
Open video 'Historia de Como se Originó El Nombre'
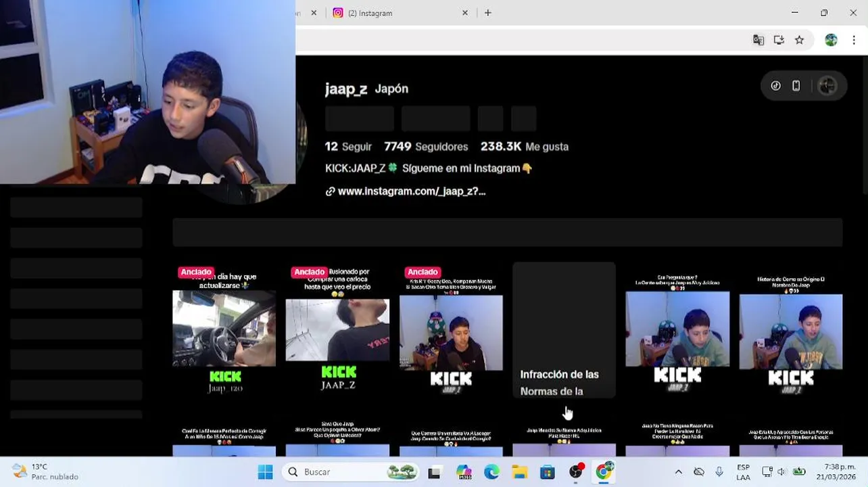coord(791,329)
